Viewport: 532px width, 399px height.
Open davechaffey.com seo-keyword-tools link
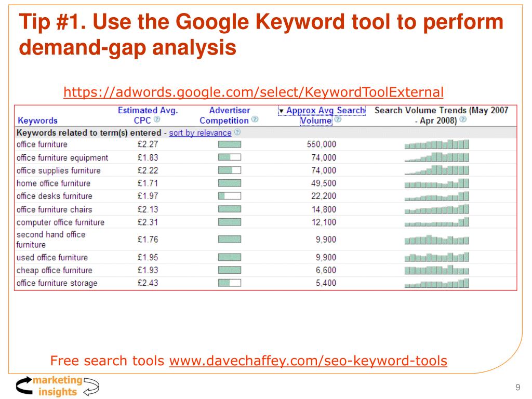pos(308,361)
